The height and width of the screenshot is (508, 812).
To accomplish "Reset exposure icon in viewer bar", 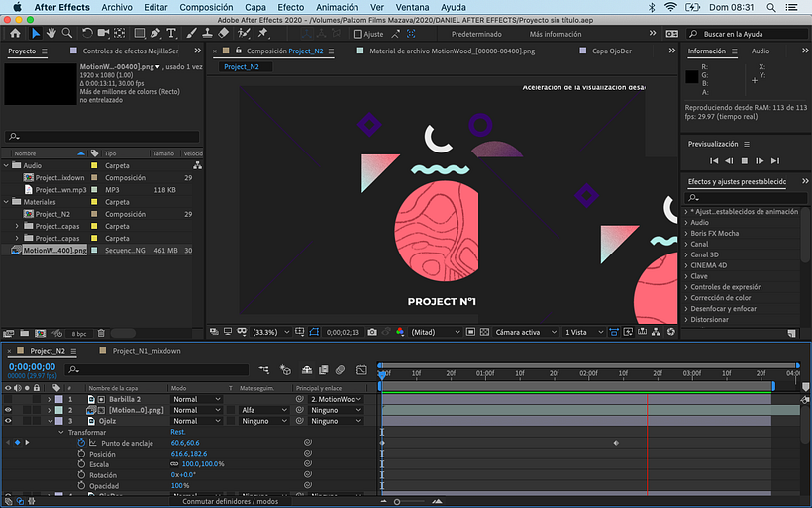I will pyautogui.click(x=671, y=332).
